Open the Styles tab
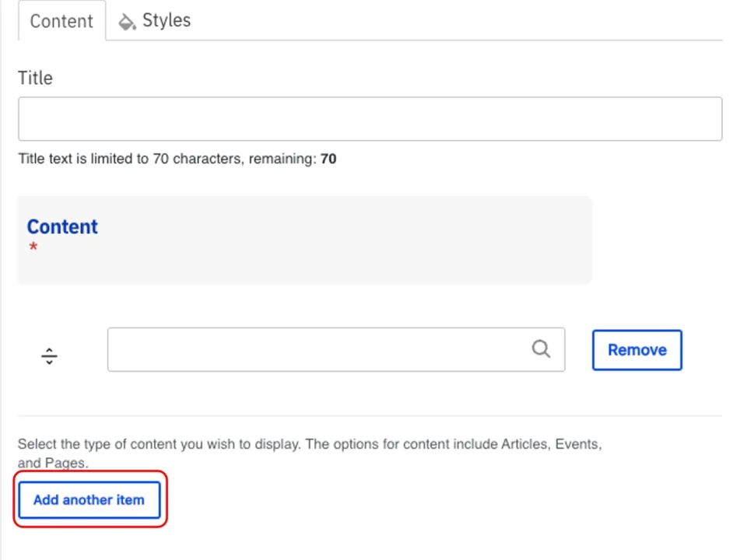The height and width of the screenshot is (560, 747). (x=154, y=21)
